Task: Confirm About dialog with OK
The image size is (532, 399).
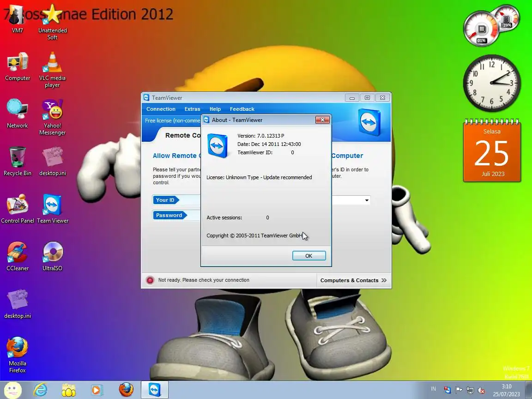Action: pyautogui.click(x=309, y=255)
